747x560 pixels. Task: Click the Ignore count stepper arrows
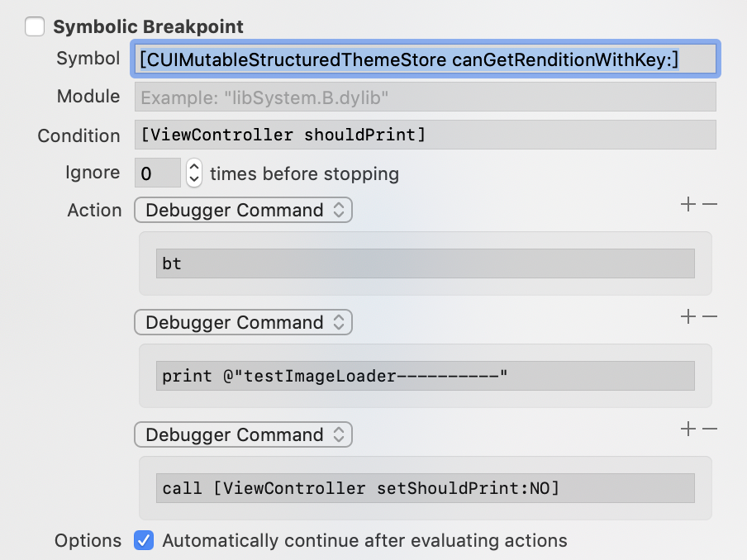pyautogui.click(x=194, y=173)
